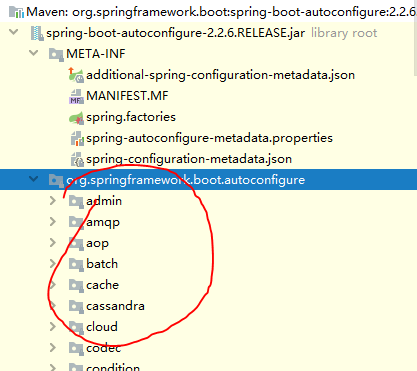The image size is (417, 371).
Task: Expand the aop package arrow
Action: click(x=53, y=243)
